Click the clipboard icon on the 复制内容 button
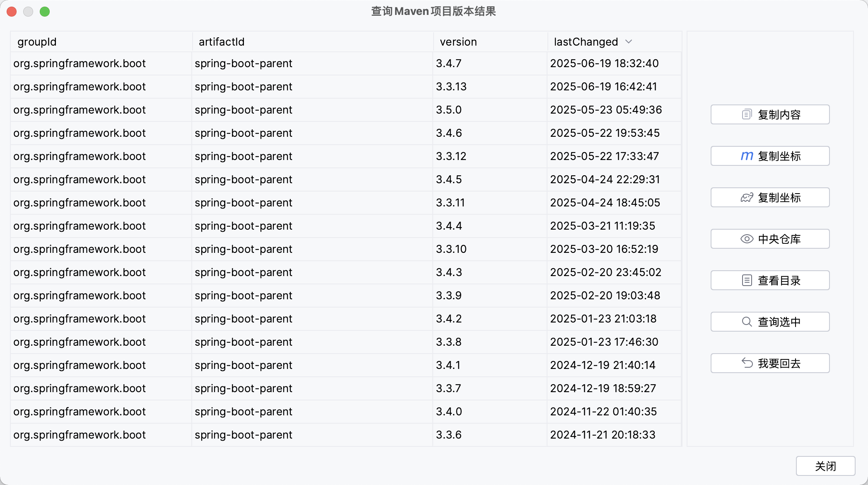Image resolution: width=868 pixels, height=485 pixels. click(x=747, y=114)
